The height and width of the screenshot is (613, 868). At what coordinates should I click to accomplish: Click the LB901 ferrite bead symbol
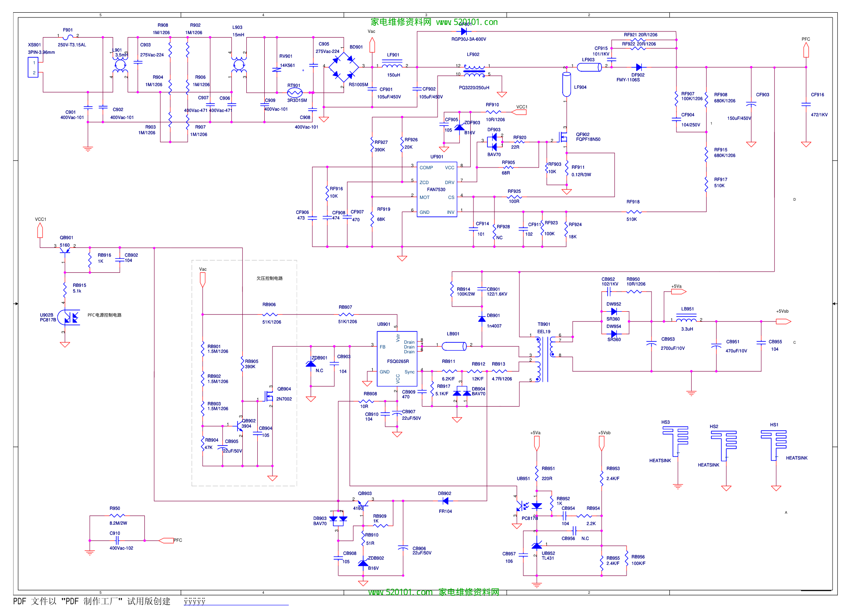454,346
